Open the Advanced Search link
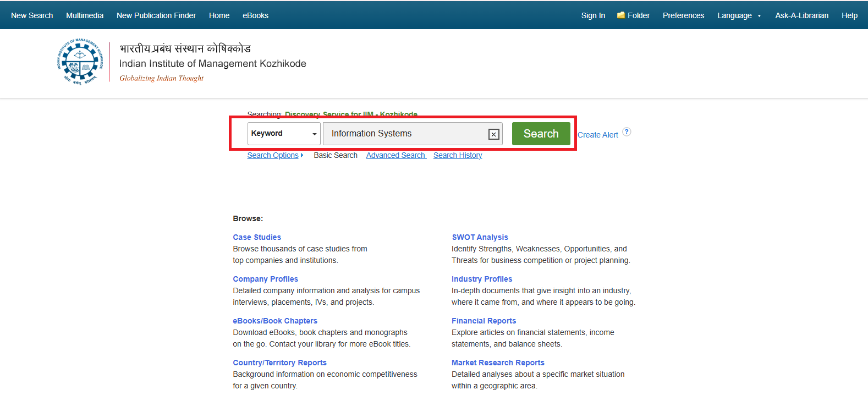Viewport: 868px width, 406px height. pyautogui.click(x=395, y=155)
